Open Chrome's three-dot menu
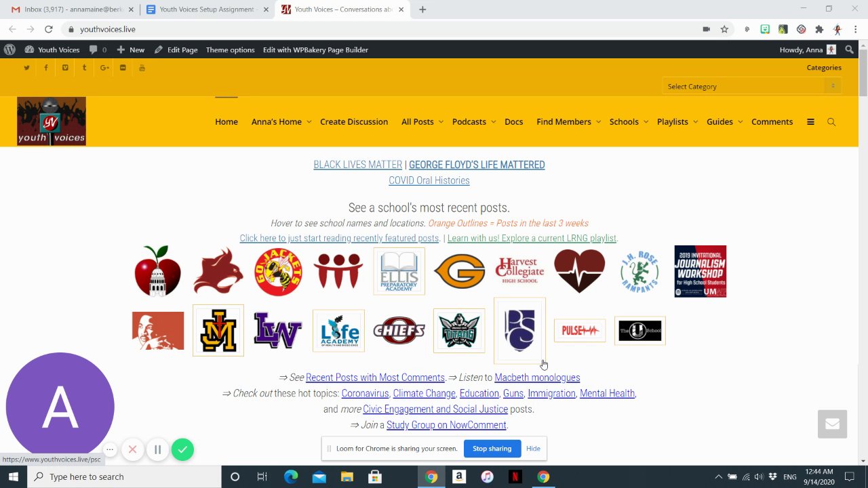868x488 pixels. (x=856, y=29)
